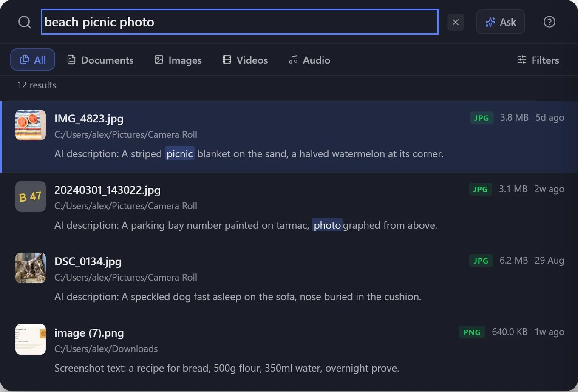Click the C:/Users/alex/Downloads path
This screenshot has width=578, height=392.
106,349
